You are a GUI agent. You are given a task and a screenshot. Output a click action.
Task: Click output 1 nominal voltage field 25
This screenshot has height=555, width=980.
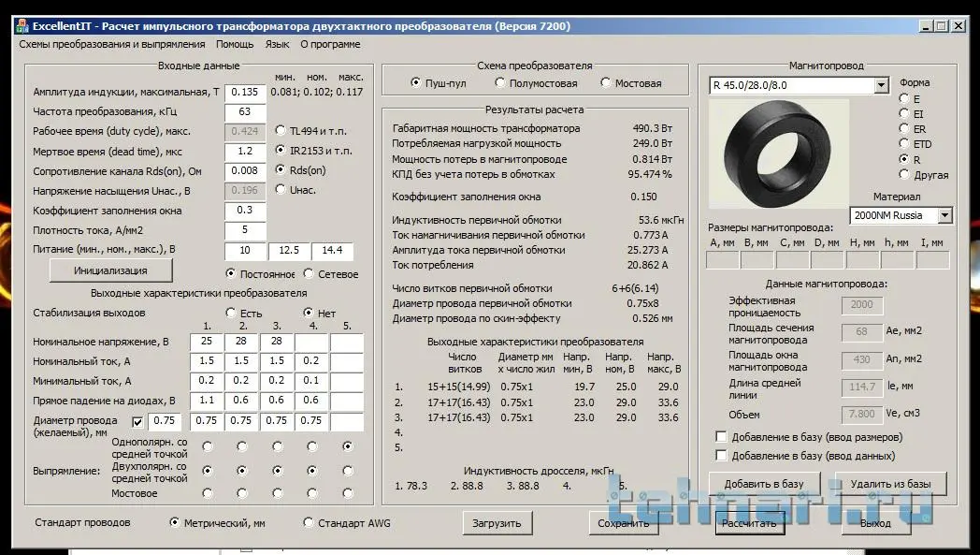[x=207, y=343]
